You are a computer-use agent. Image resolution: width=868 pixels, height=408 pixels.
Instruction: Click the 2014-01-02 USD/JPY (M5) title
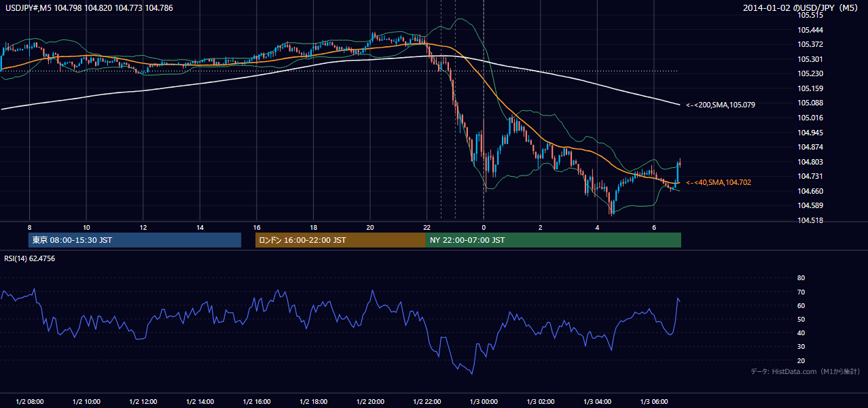[x=801, y=7]
